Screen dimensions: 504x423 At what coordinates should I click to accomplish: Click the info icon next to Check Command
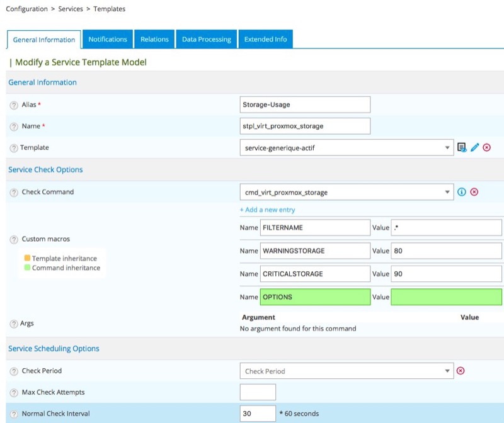pyautogui.click(x=462, y=192)
